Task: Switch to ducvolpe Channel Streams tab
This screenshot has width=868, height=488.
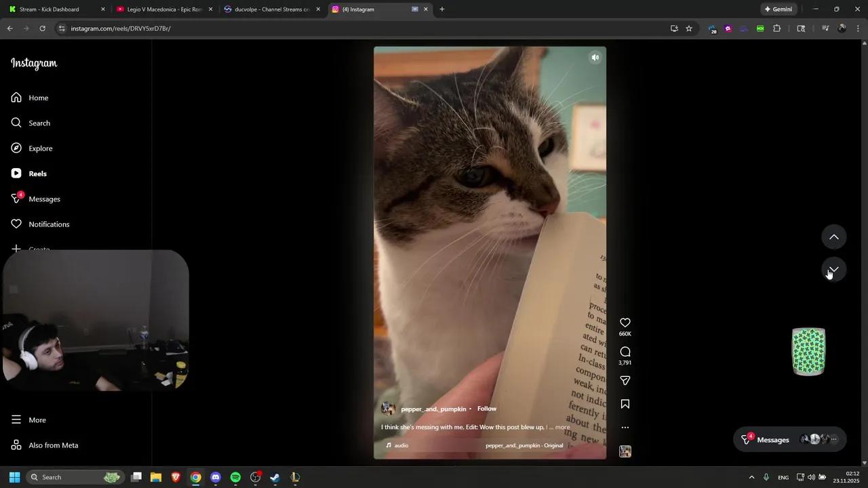Action: pyautogui.click(x=271, y=9)
